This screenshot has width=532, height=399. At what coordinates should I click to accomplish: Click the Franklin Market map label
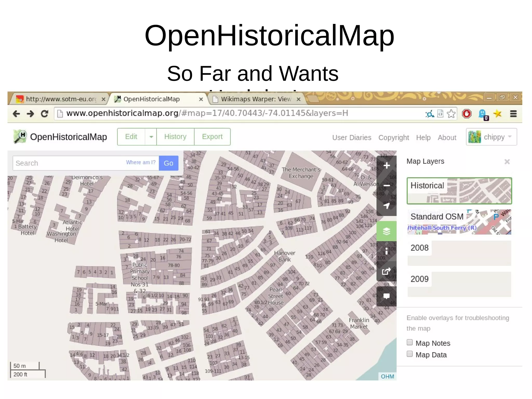coord(359,323)
